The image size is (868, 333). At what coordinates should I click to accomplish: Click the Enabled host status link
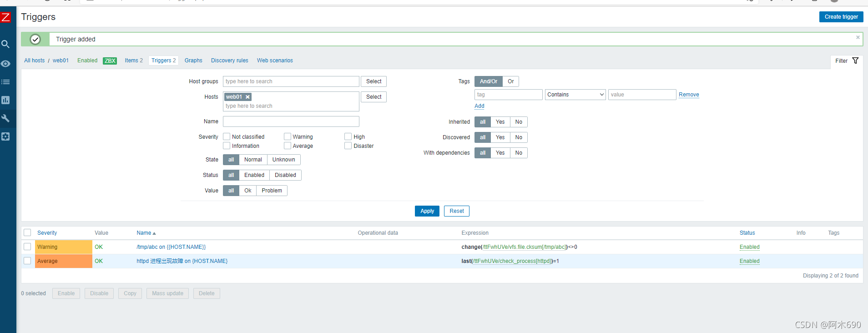click(87, 61)
